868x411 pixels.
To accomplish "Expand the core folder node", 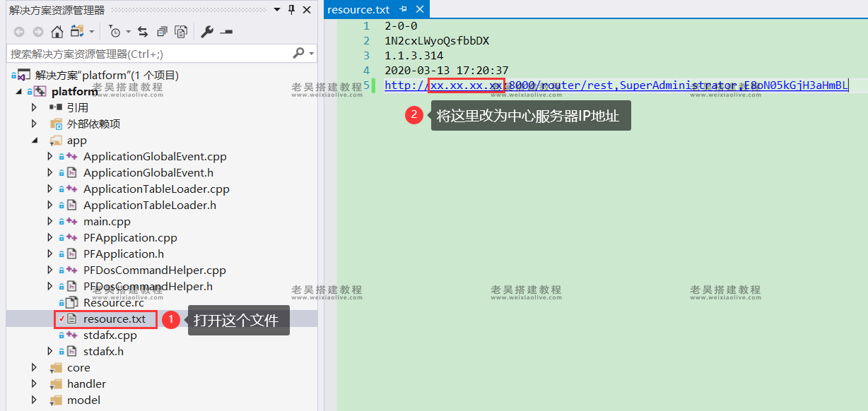I will [x=34, y=367].
